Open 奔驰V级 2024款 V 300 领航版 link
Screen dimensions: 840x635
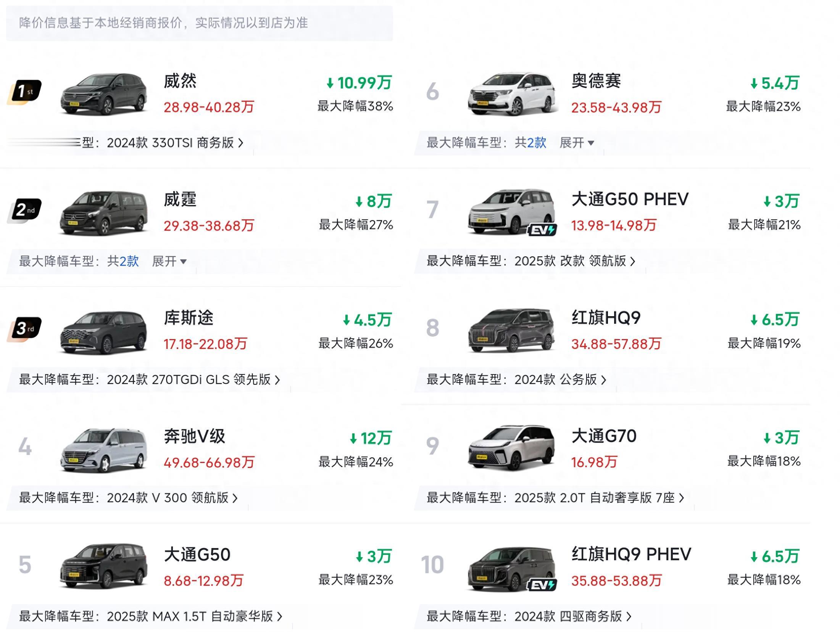172,498
